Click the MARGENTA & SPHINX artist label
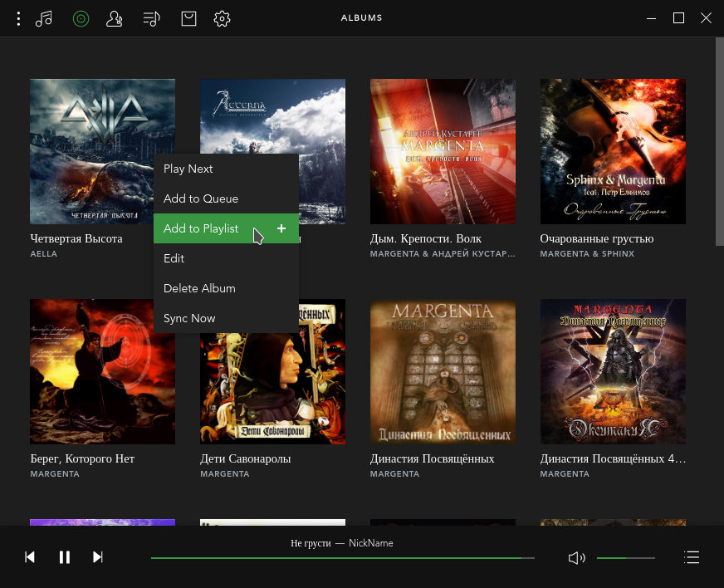The width and height of the screenshot is (724, 588). 587,253
